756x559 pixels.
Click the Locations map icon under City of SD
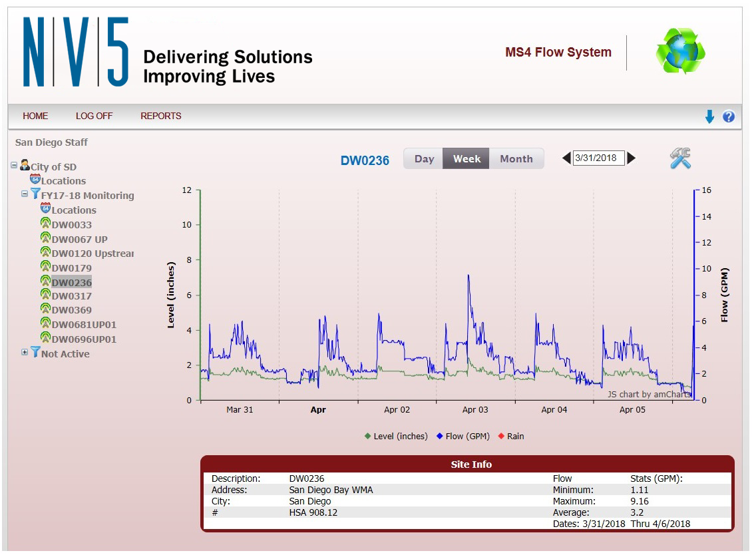tap(35, 180)
